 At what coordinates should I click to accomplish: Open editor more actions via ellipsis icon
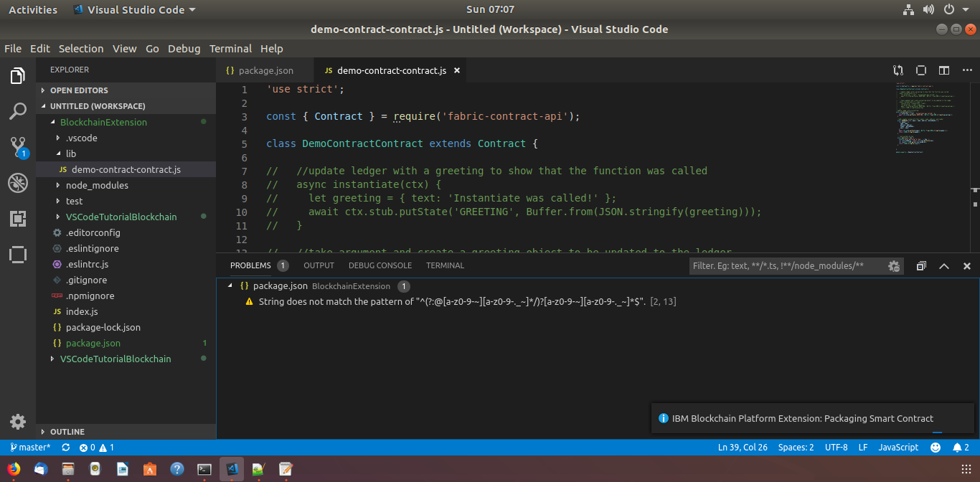[x=967, y=70]
